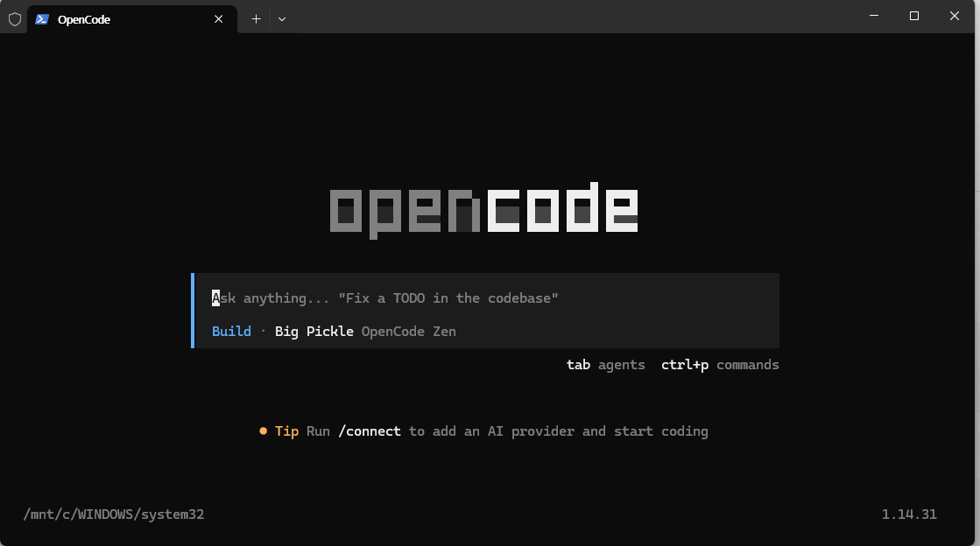Click the Big Pickle model name
This screenshot has height=546, width=980.
tap(314, 331)
